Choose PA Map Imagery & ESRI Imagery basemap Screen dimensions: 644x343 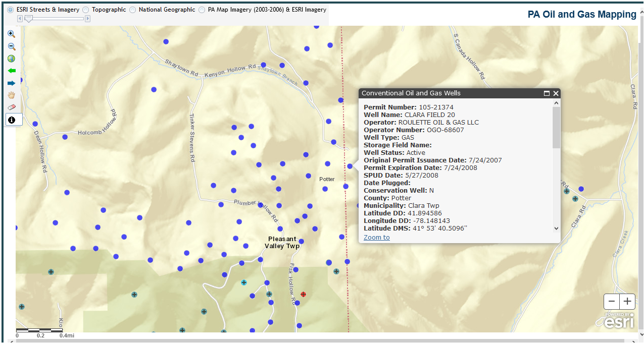(202, 10)
